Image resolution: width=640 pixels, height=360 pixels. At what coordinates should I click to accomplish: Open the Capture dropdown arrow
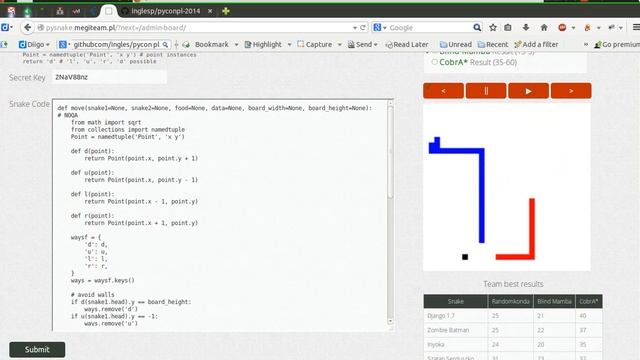339,44
